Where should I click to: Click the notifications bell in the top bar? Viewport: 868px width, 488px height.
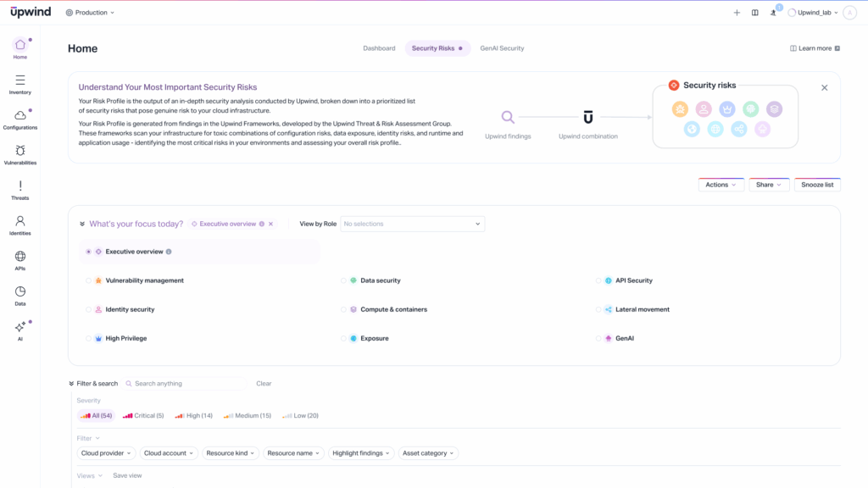772,12
